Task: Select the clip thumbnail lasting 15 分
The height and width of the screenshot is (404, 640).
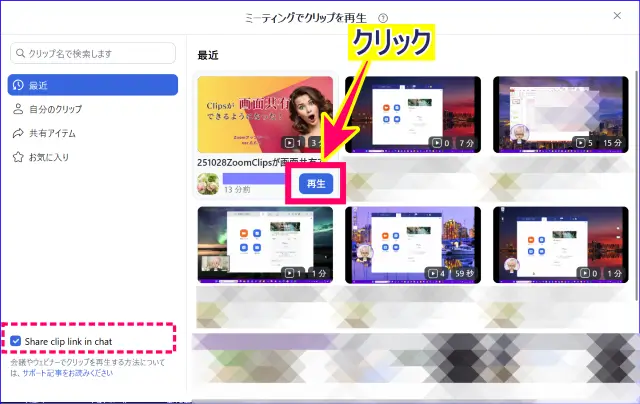Action: [561, 115]
